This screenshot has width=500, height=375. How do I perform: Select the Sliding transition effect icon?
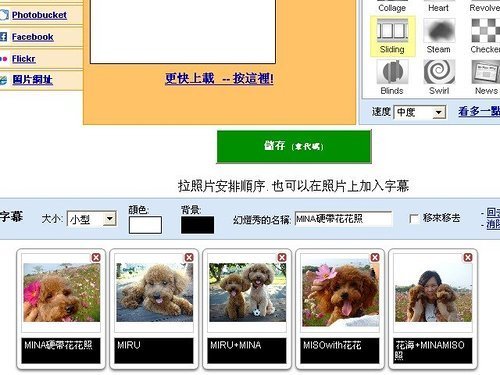392,30
